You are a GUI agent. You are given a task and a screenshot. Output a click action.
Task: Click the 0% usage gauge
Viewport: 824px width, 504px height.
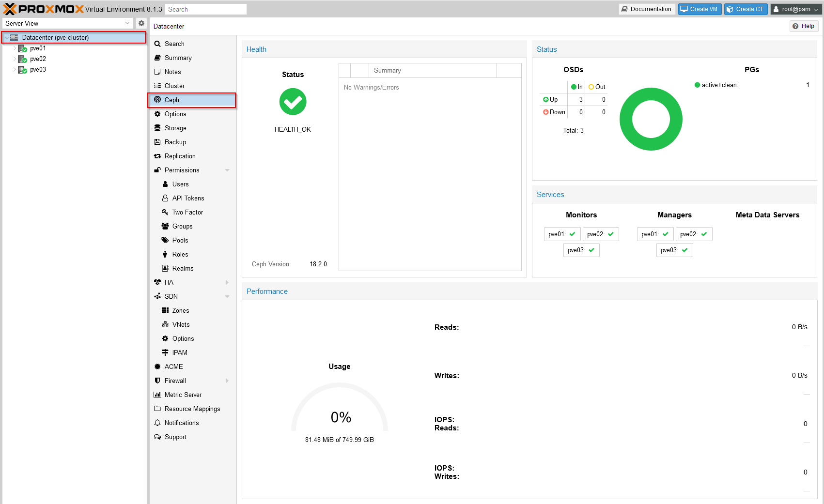pos(340,407)
